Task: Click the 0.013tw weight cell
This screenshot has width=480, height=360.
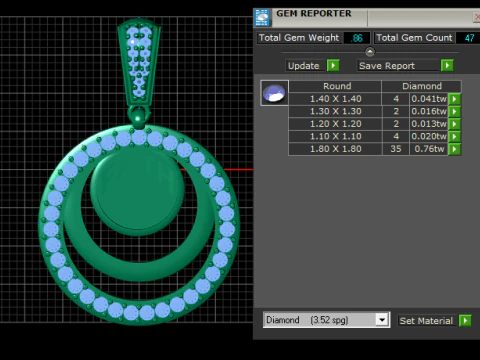Action: tap(429, 124)
